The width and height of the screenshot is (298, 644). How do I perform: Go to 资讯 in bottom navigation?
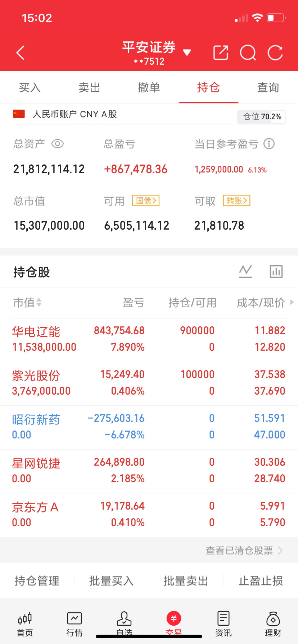pos(223,624)
